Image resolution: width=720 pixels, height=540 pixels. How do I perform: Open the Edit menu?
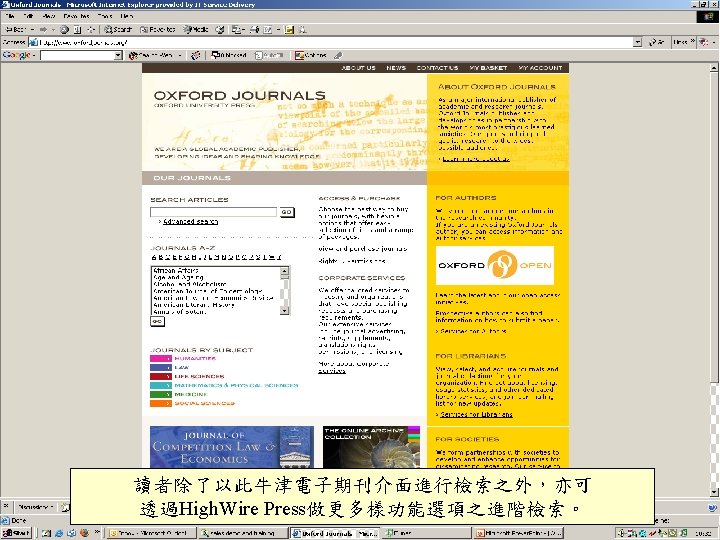tap(28, 16)
